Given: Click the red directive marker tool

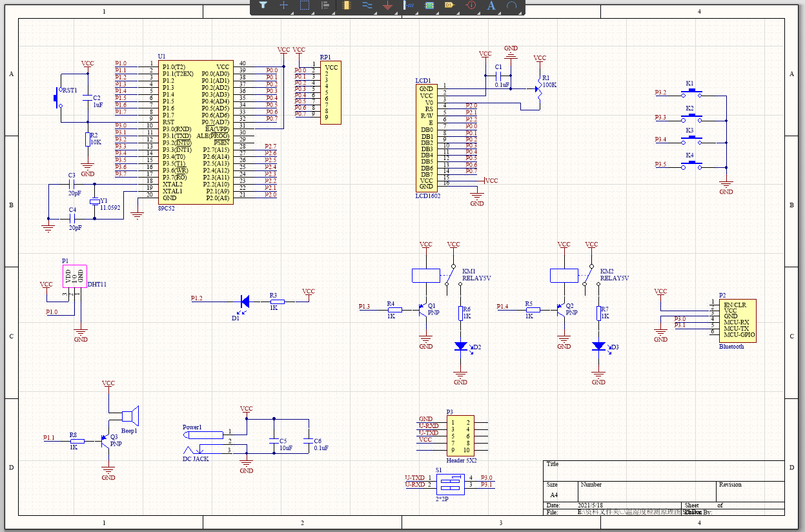Looking at the screenshot, I should click(471, 5).
